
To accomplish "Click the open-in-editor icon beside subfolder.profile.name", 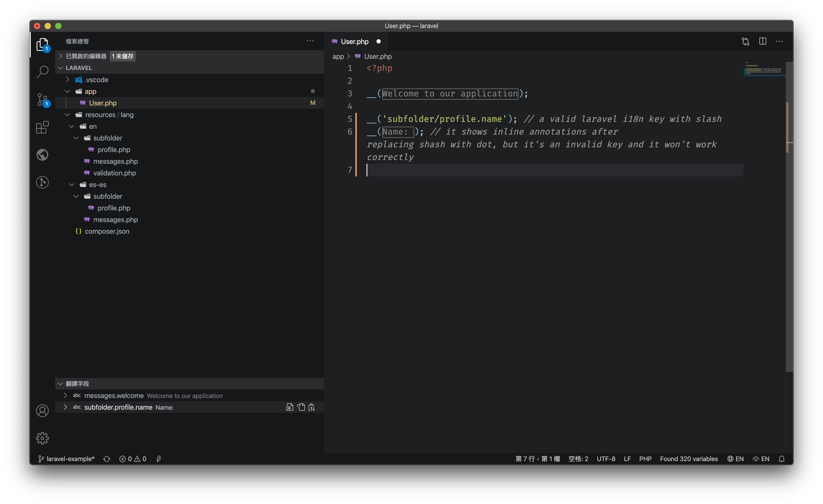I will point(289,407).
